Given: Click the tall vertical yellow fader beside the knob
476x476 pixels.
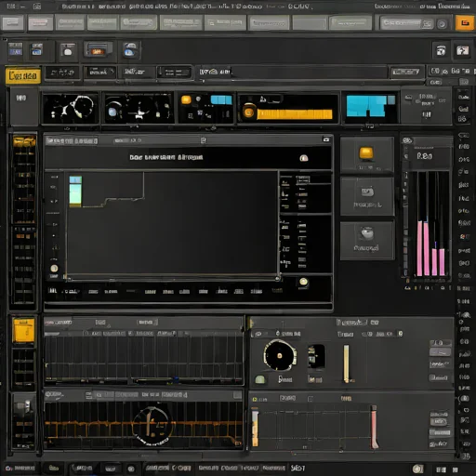Looking at the screenshot, I should [346, 364].
